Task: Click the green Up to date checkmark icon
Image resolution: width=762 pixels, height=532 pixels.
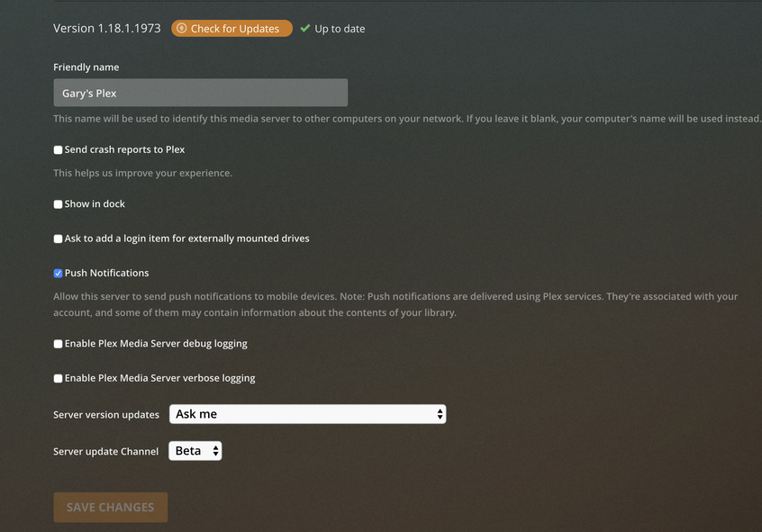Action: 305,29
